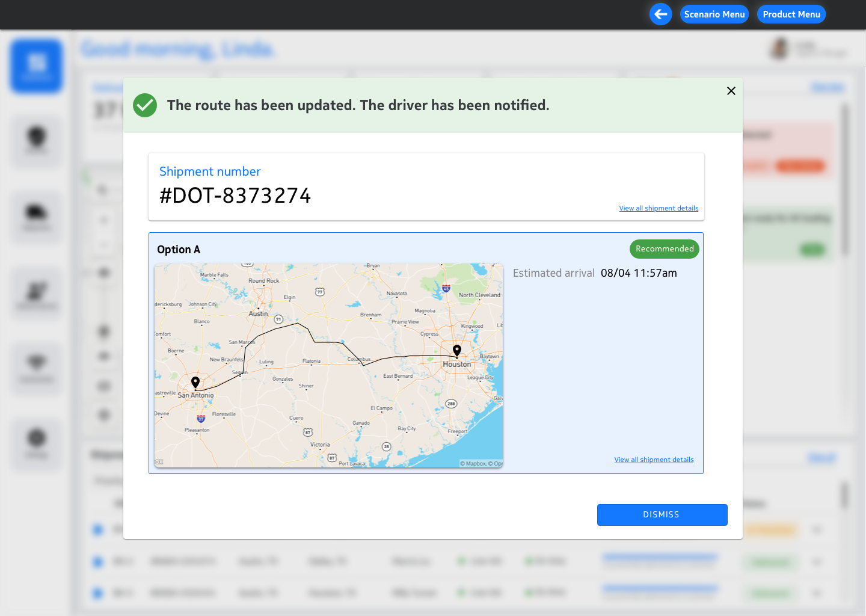Viewport: 866px width, 616px height.
Task: Click the estimated arrival time 08/04 11:57am
Action: [639, 273]
